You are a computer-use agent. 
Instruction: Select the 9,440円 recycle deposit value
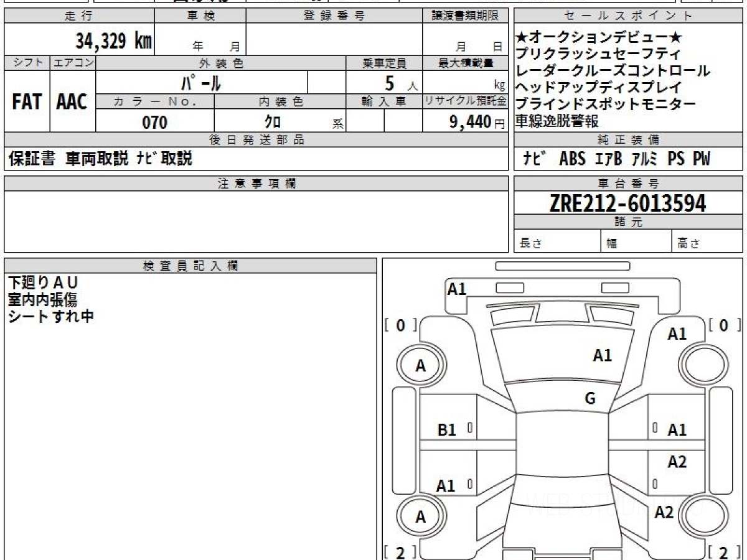coord(477,122)
